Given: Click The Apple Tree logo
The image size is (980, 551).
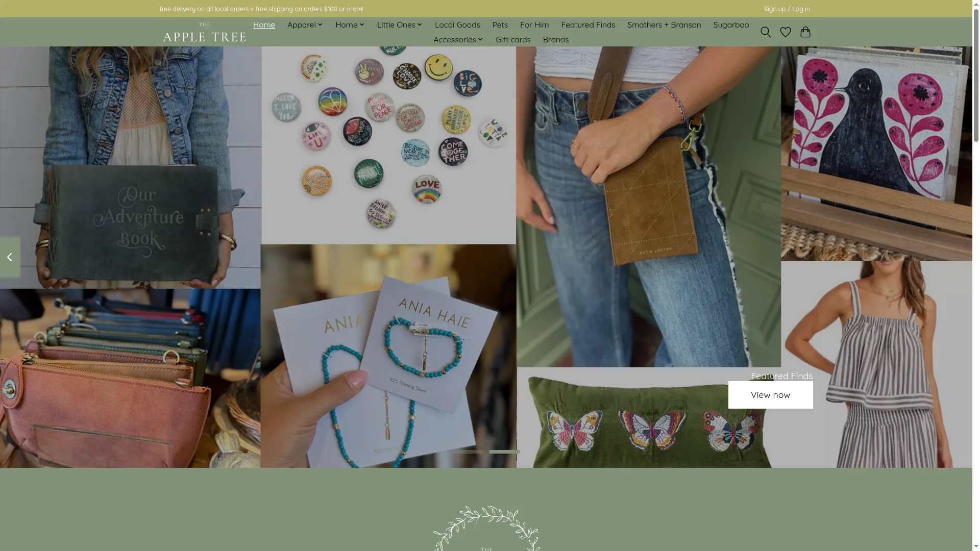Looking at the screenshot, I should [204, 32].
